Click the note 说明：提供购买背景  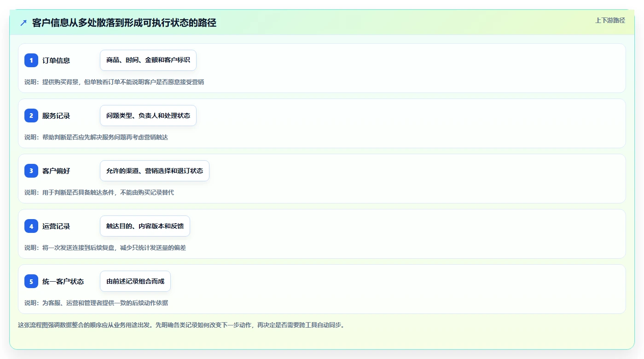tap(114, 82)
